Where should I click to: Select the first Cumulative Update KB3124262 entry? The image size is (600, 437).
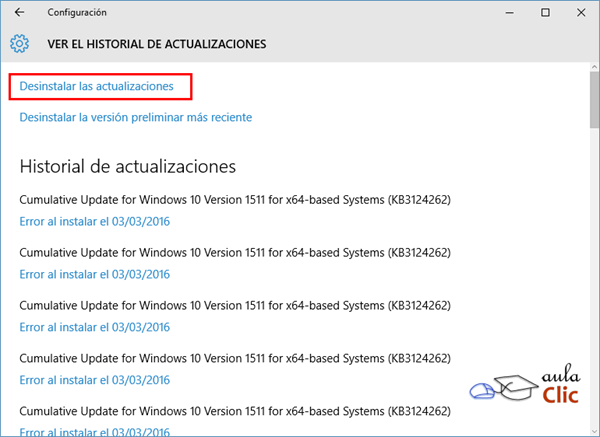click(x=235, y=200)
